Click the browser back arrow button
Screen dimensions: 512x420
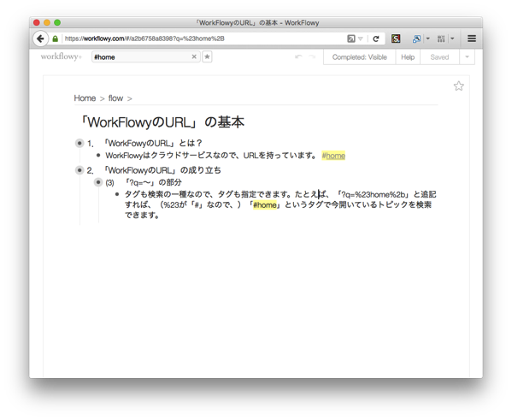(40, 38)
